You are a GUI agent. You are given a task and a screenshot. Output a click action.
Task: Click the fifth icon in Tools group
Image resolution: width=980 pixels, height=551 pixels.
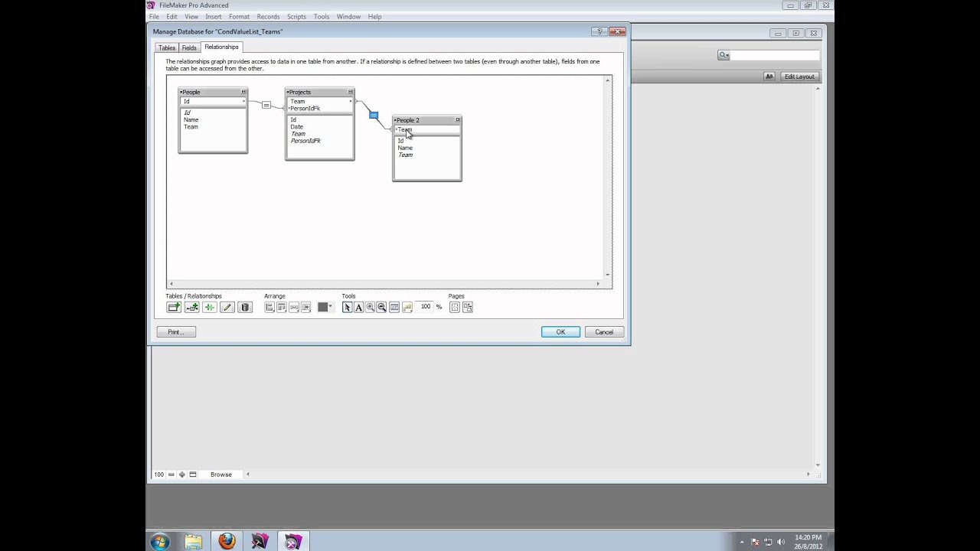click(x=394, y=307)
